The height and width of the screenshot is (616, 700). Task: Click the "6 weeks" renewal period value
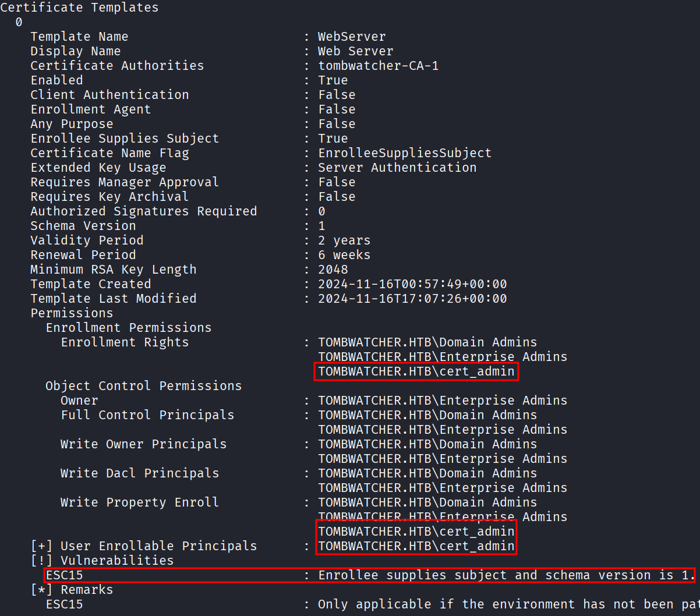pyautogui.click(x=344, y=255)
